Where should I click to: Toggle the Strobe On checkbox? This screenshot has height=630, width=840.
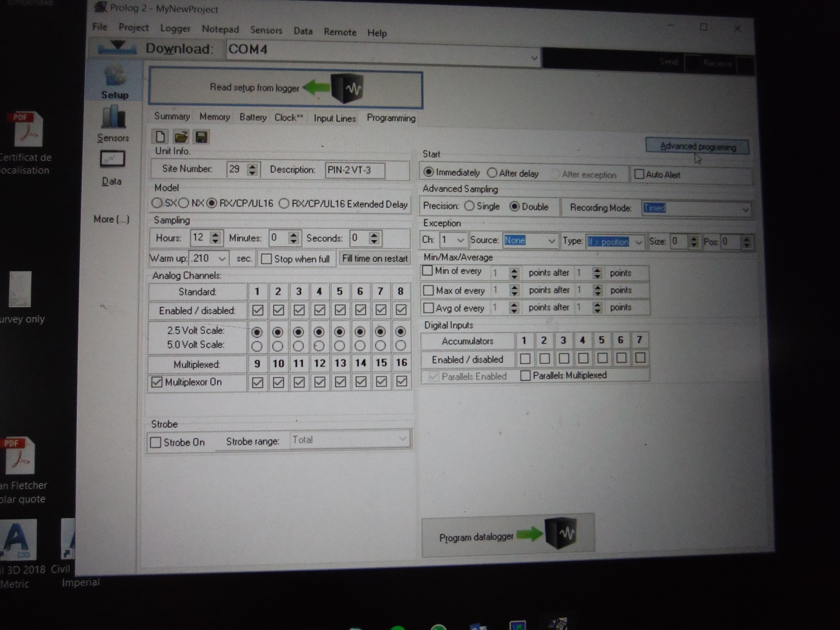[x=156, y=442]
